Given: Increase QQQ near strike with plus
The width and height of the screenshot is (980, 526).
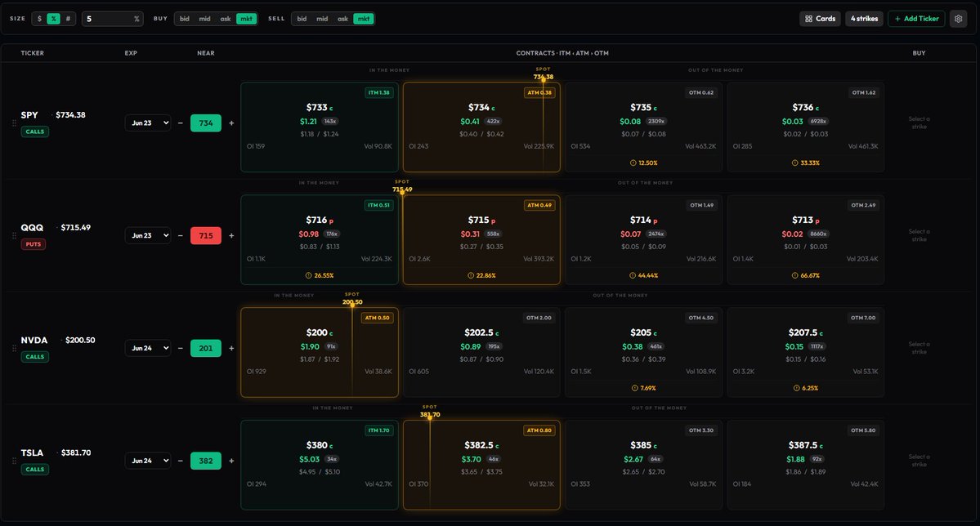Looking at the screenshot, I should pos(231,235).
